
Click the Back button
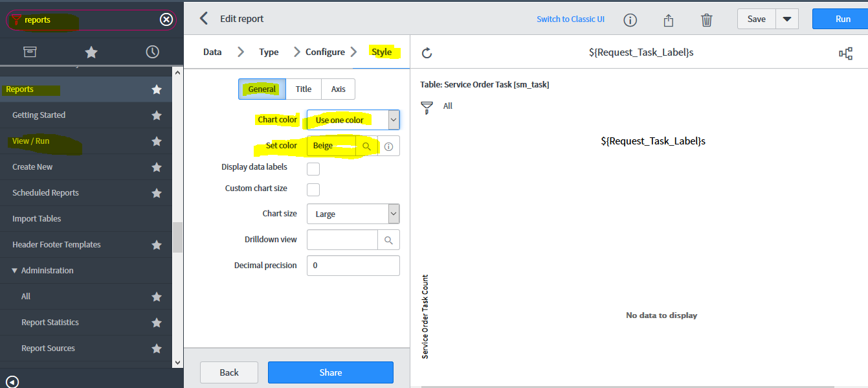(229, 372)
